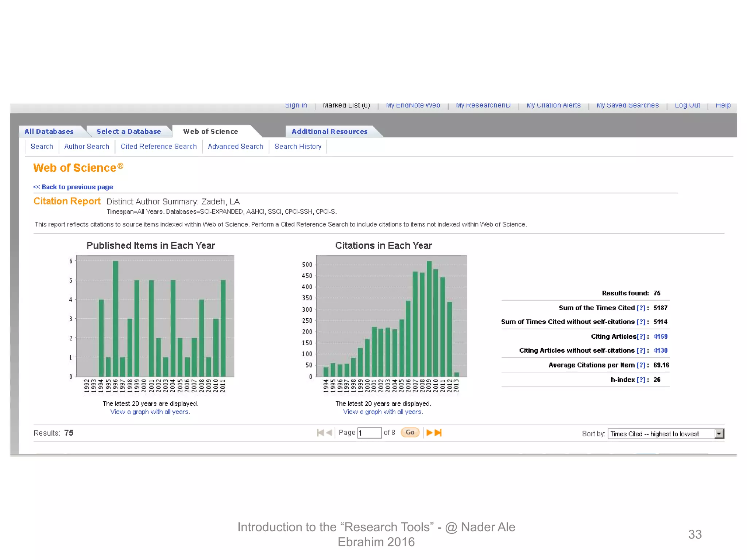
Task: Open the Search History link
Action: tap(298, 147)
